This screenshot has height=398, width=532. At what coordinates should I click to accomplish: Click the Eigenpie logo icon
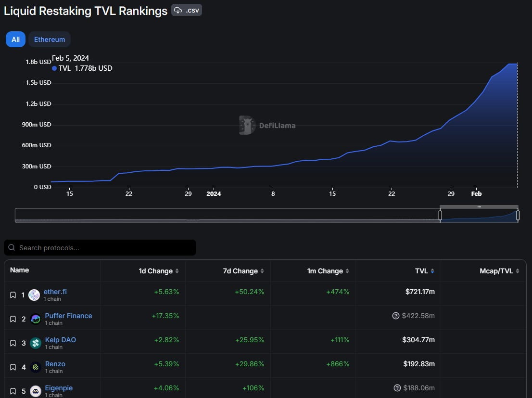[x=35, y=391]
